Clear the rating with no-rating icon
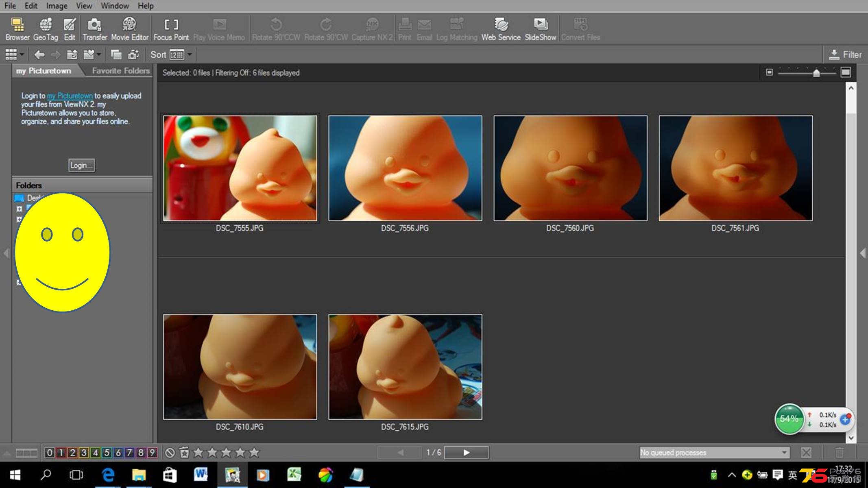 point(170,453)
